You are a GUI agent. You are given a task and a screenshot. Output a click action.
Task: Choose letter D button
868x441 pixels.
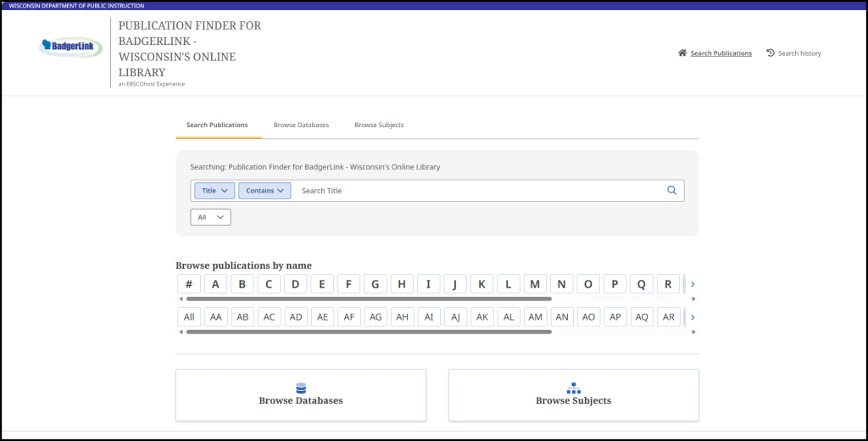tap(295, 284)
